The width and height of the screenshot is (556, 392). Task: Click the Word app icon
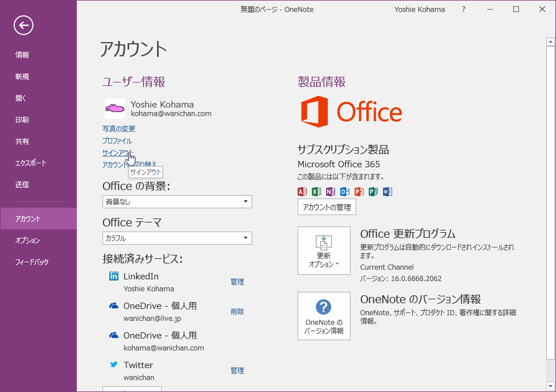387,192
